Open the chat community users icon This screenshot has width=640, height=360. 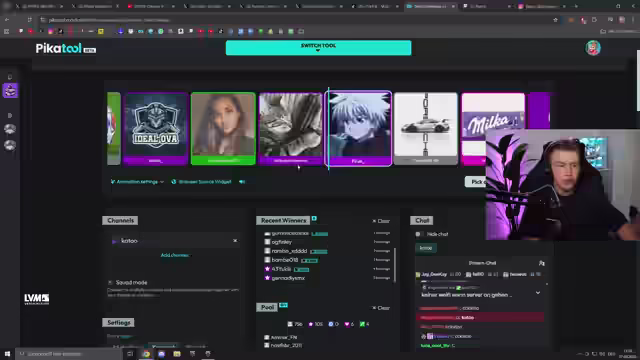click(x=542, y=263)
